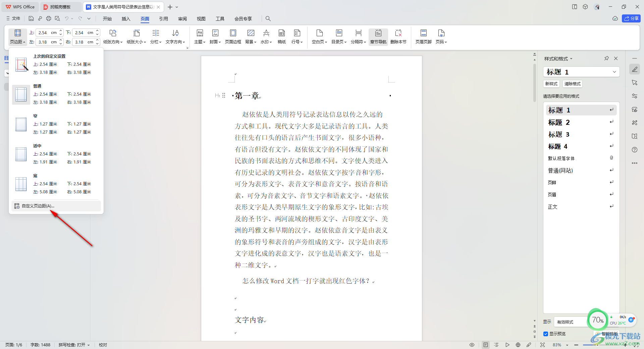
Task: Open the 分隔符 breaks menu
Action: pos(358,37)
